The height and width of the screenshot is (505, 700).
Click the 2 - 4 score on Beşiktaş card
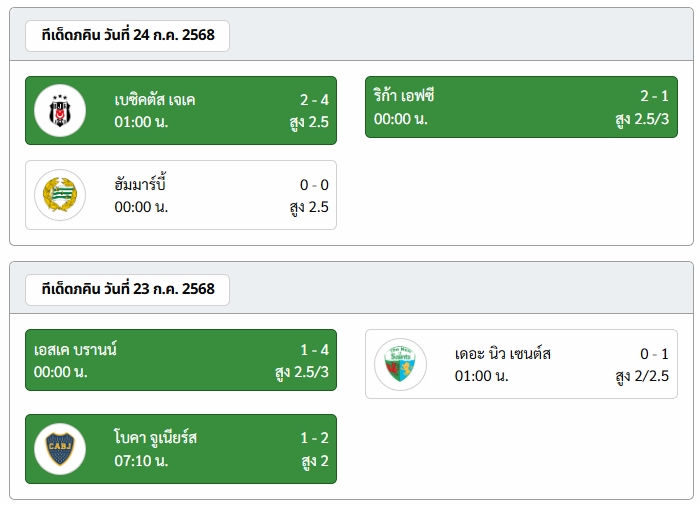click(x=314, y=100)
